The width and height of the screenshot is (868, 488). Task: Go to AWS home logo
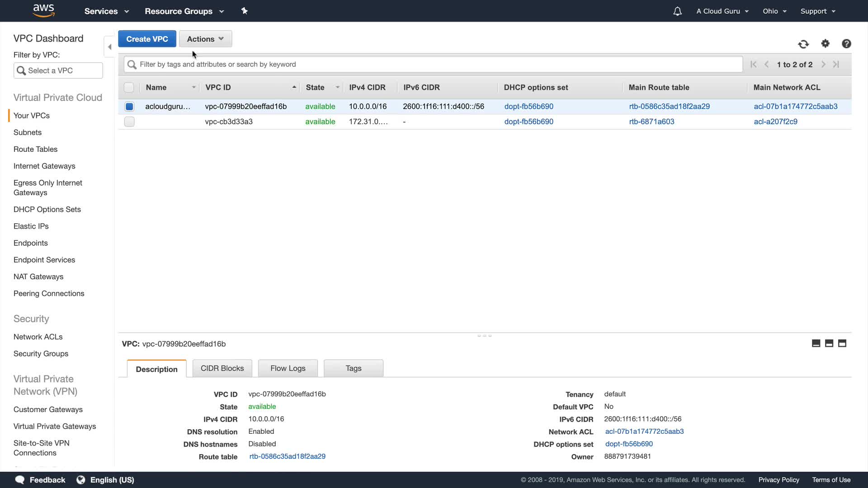(x=43, y=10)
